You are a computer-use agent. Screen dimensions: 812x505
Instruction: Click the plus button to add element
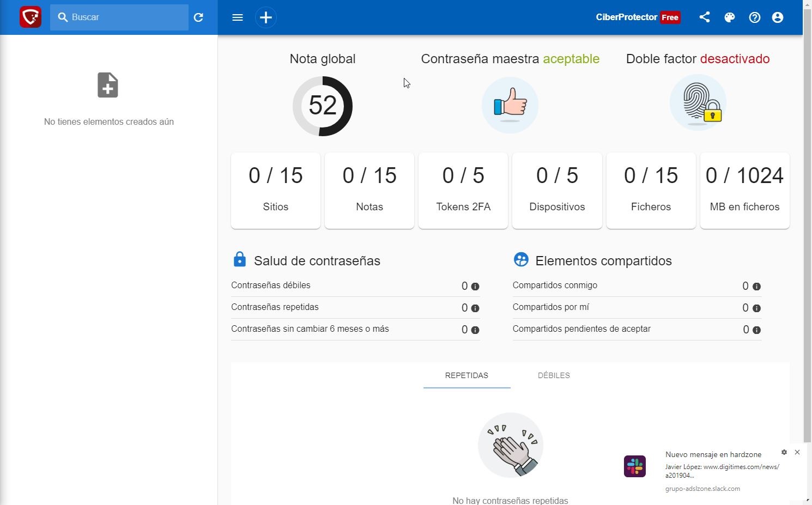click(266, 17)
